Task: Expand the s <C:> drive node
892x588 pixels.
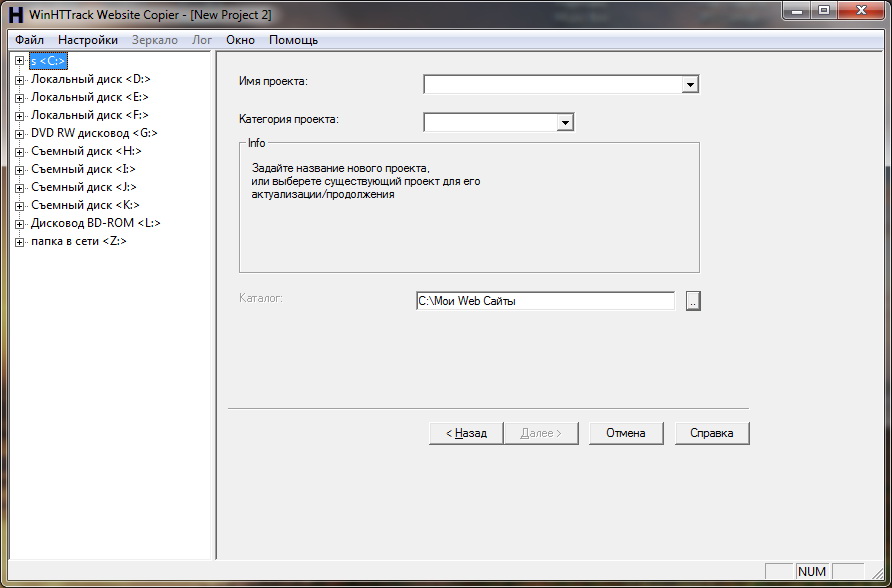Action: 19,61
